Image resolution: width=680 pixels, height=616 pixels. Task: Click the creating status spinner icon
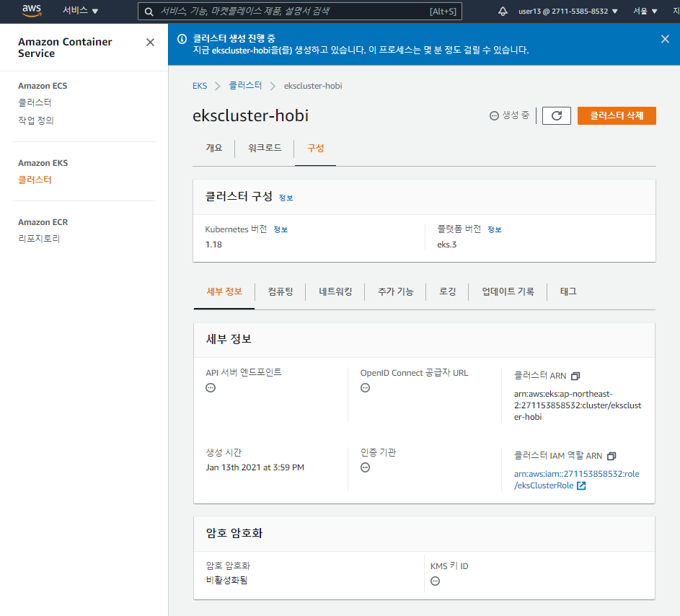pos(494,116)
